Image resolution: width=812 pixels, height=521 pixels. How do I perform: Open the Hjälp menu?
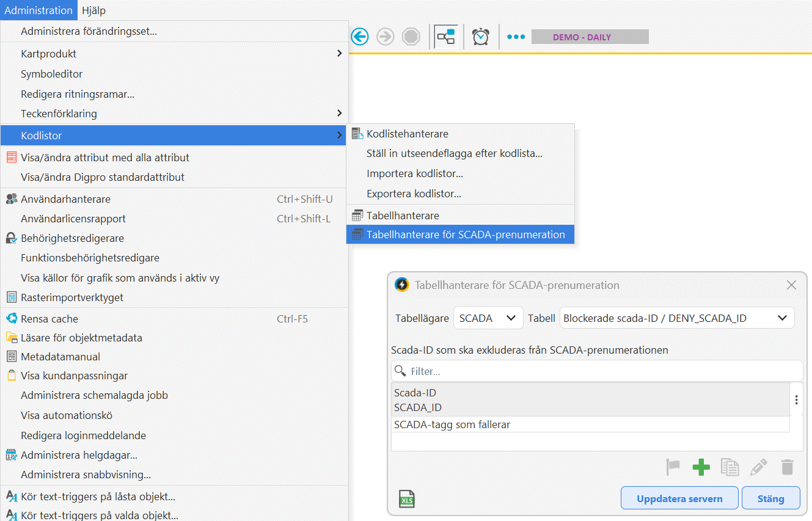(93, 10)
